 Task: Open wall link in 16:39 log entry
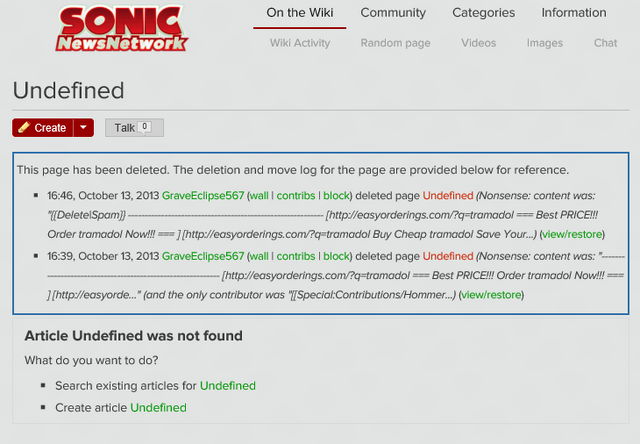tap(259, 256)
